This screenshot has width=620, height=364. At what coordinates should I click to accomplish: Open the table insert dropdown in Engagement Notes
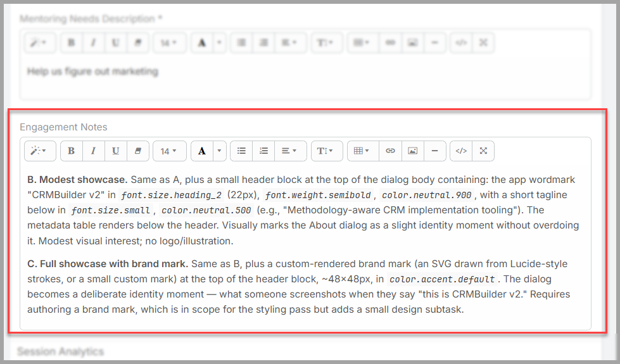coord(363,151)
